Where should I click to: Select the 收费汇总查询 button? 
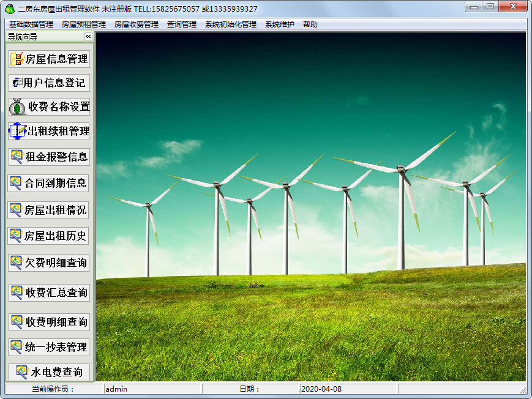pyautogui.click(x=49, y=293)
